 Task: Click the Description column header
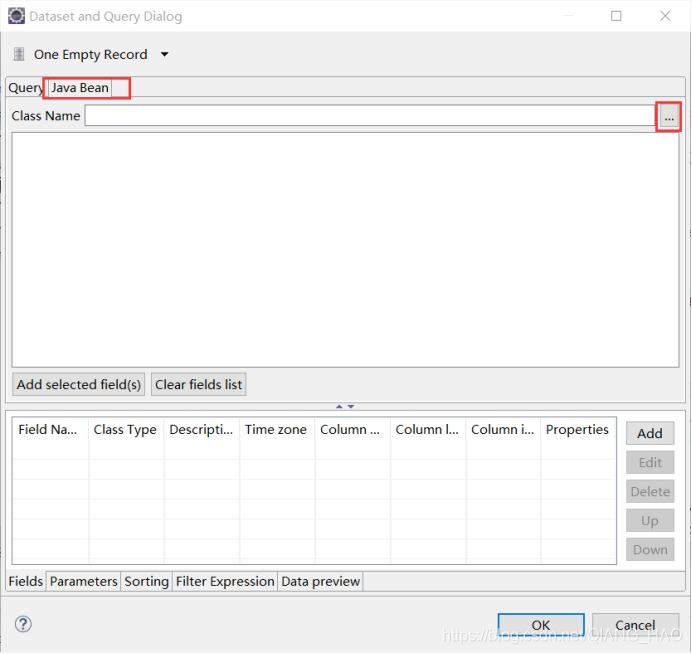coord(202,429)
